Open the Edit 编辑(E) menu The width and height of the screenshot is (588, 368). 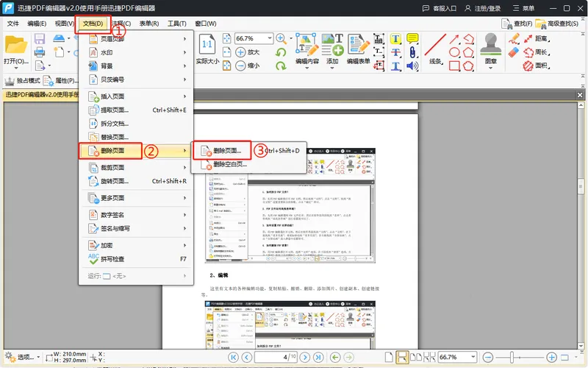click(x=37, y=24)
